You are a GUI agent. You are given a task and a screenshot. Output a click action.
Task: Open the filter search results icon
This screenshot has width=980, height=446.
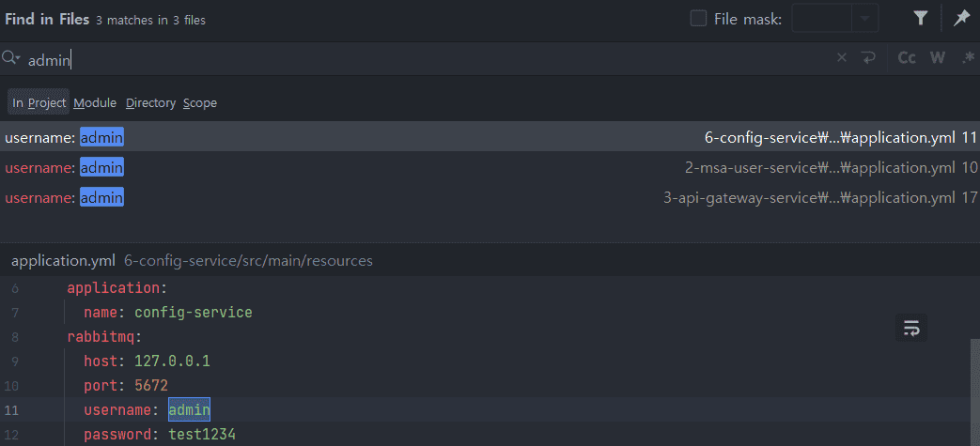tap(920, 19)
